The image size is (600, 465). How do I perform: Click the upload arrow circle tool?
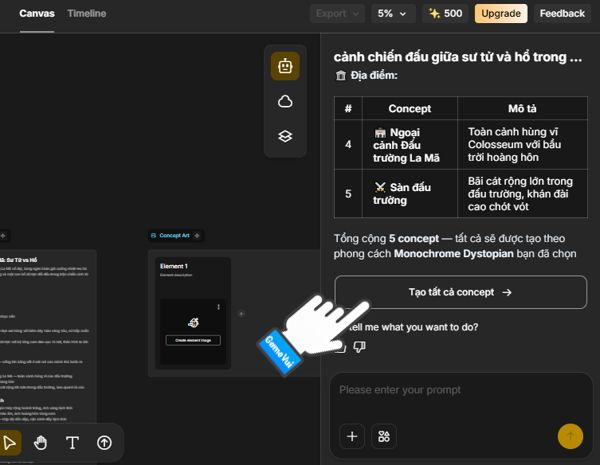(x=104, y=443)
